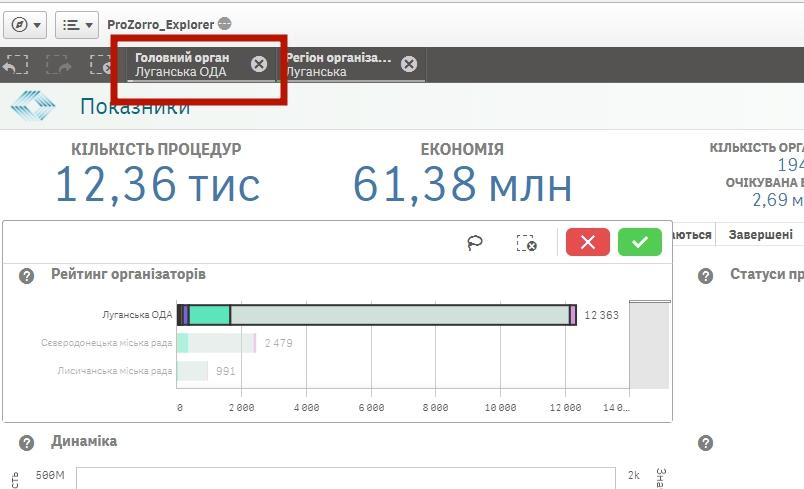Open help for Рейтинг організаторів

tap(29, 275)
